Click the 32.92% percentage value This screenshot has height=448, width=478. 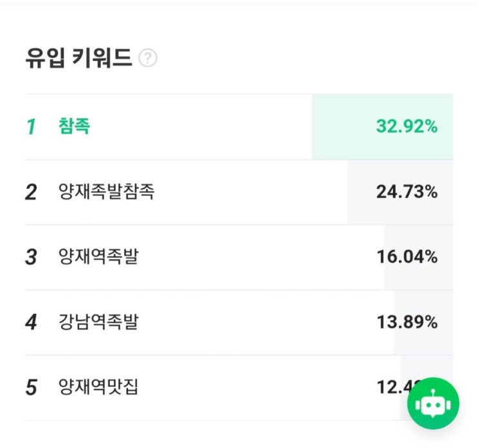tap(407, 127)
